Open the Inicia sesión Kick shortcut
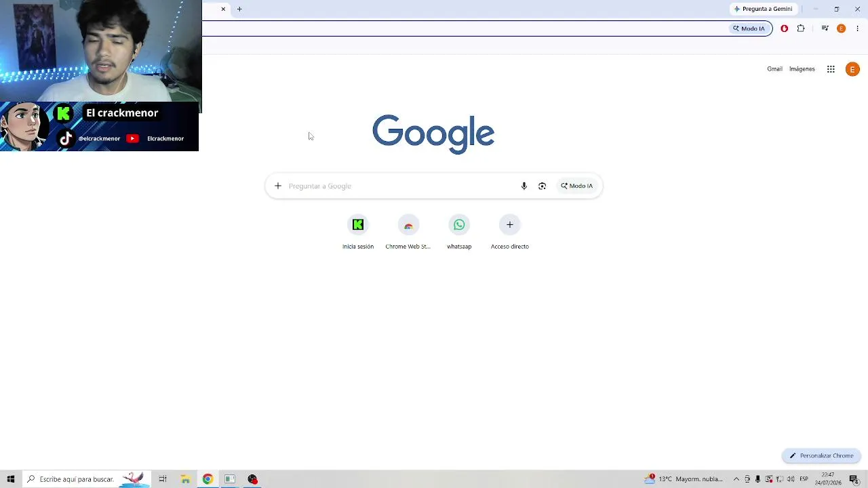The width and height of the screenshot is (868, 488). 358,232
